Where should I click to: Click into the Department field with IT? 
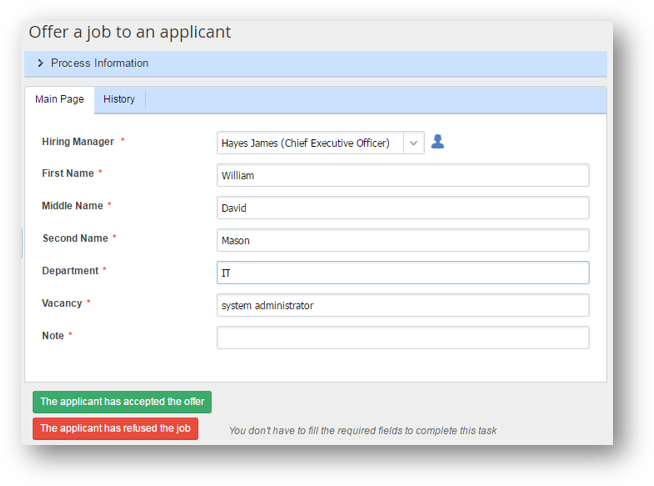[x=403, y=273]
